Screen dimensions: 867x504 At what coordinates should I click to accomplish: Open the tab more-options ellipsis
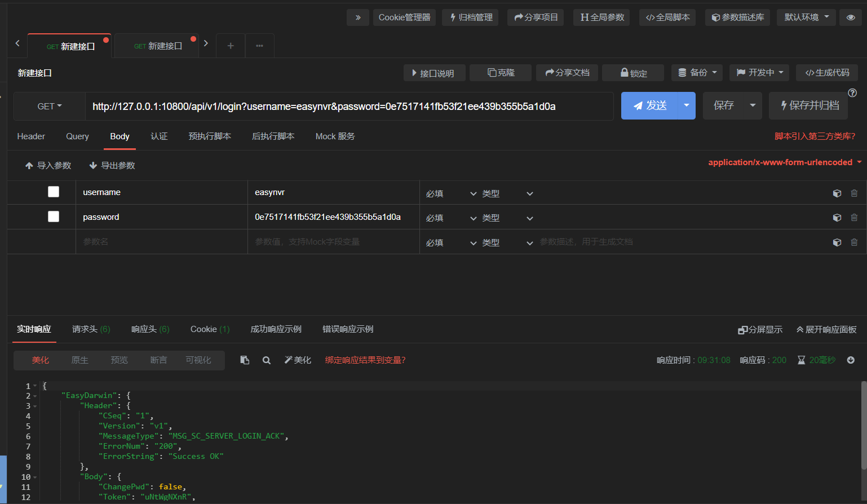[259, 46]
